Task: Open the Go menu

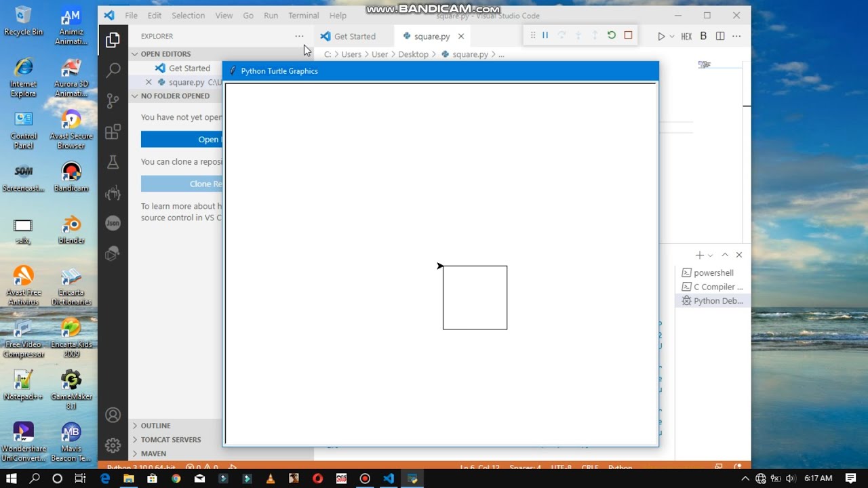Action: coord(248,15)
